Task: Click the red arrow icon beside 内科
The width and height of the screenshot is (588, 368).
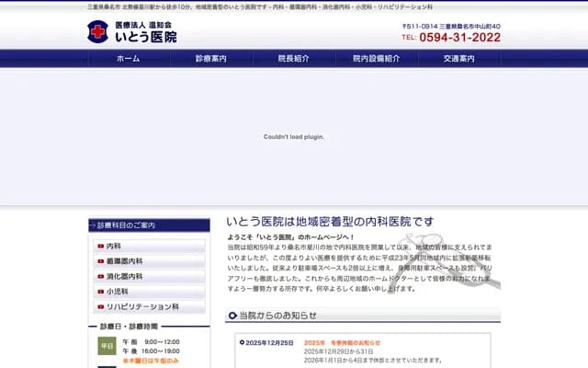Action: pos(100,247)
